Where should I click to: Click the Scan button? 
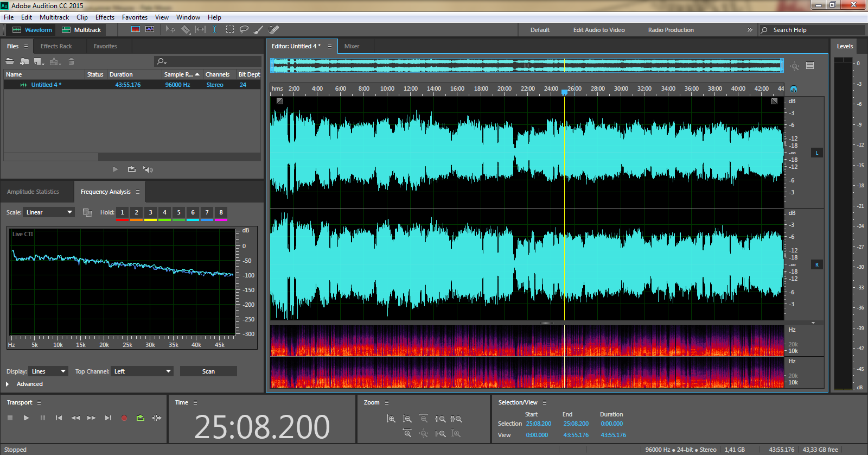(x=208, y=371)
